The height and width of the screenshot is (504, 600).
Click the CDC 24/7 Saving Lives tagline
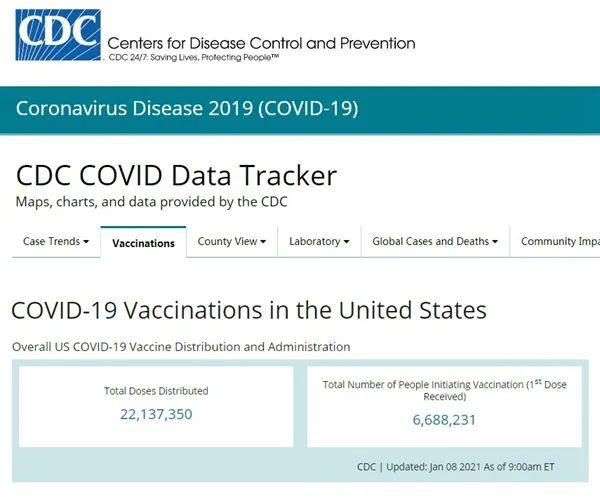[x=193, y=58]
